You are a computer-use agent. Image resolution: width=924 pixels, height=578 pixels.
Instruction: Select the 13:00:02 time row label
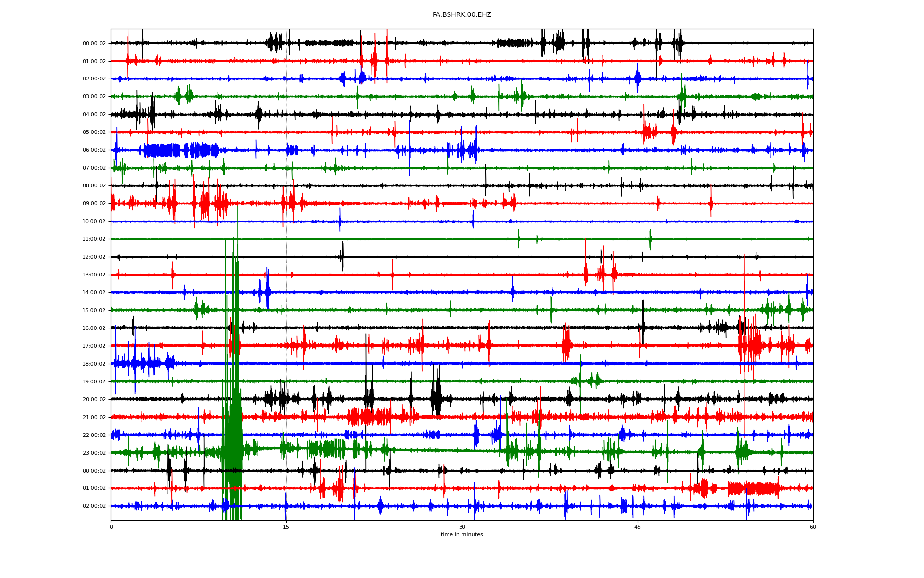[94, 275]
